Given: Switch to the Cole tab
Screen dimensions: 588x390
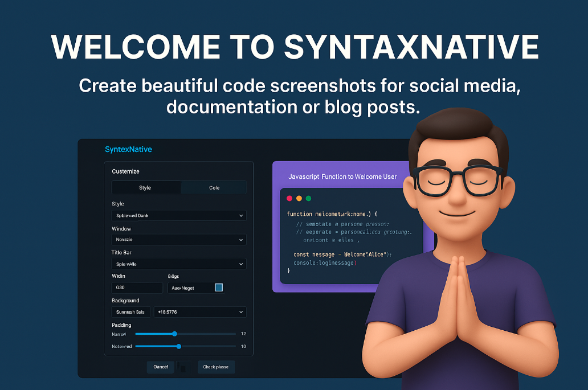Looking at the screenshot, I should pos(214,187).
